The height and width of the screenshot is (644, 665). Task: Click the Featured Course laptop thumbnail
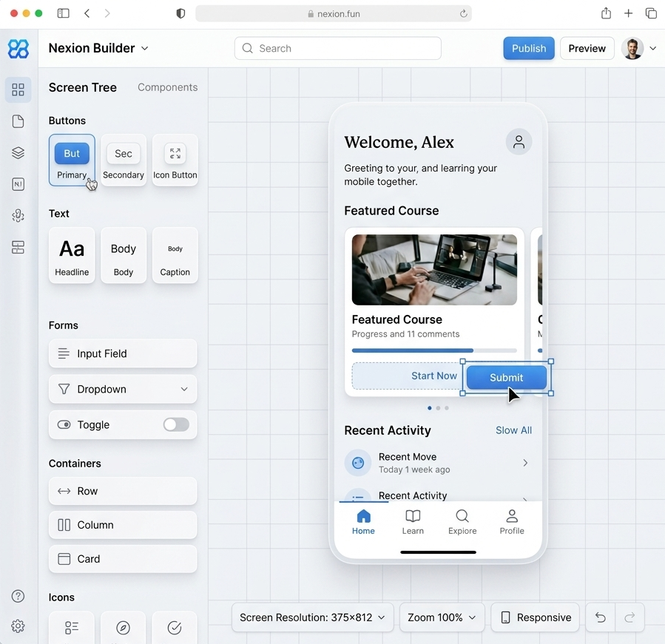(434, 270)
